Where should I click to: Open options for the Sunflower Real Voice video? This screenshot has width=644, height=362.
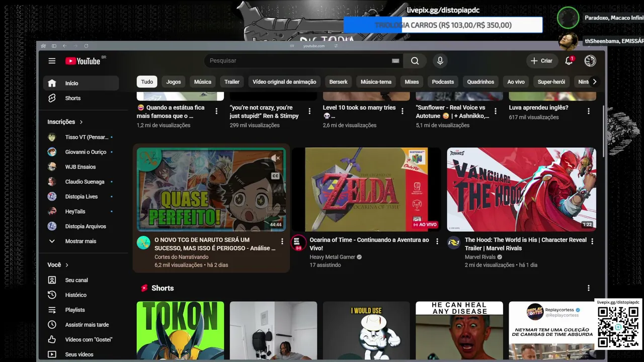[x=496, y=111]
